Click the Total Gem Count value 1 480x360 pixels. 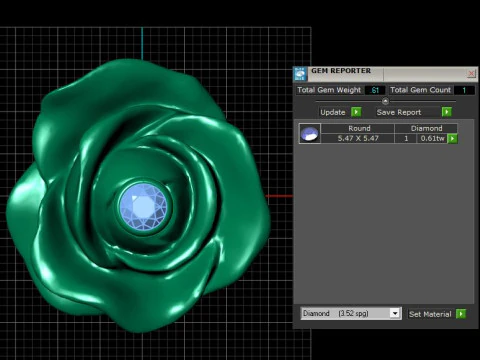coord(464,90)
